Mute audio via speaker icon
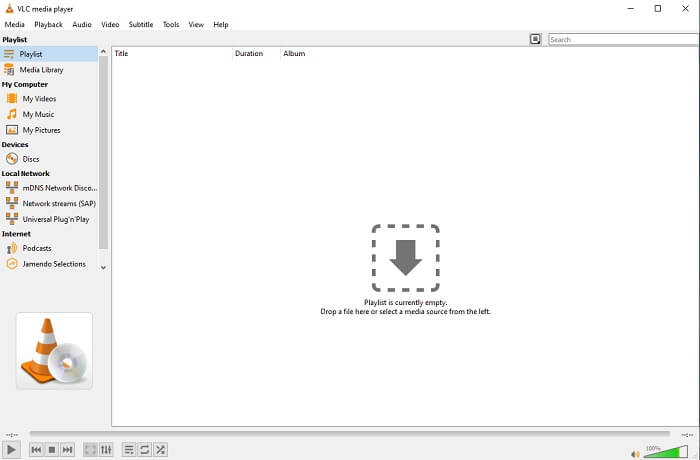The image size is (700, 460). click(635, 454)
